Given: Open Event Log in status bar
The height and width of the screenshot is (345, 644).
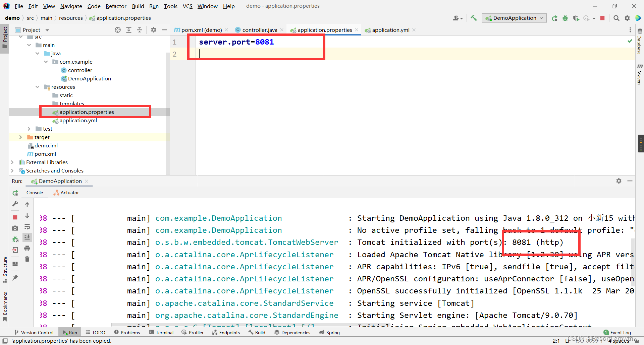Looking at the screenshot, I should (x=617, y=332).
